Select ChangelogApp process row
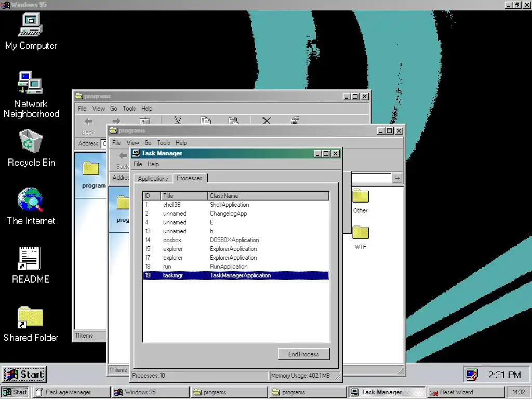This screenshot has height=399, width=532. pyautogui.click(x=236, y=214)
